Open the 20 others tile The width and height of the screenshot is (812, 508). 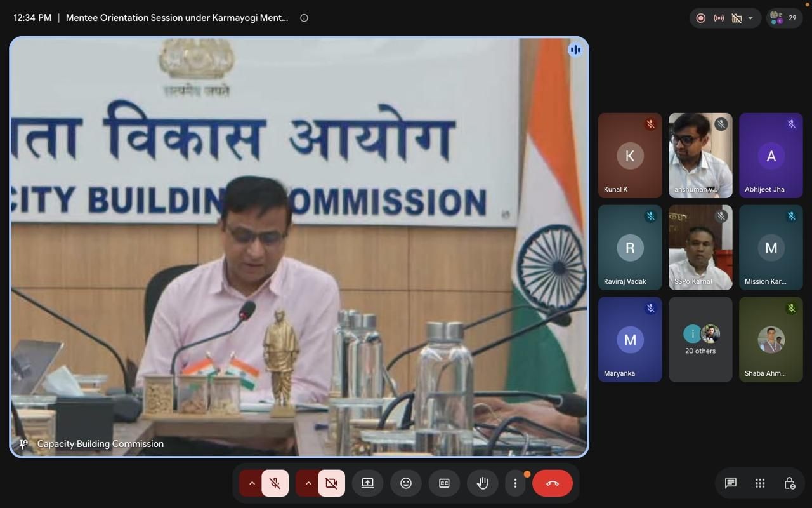coord(700,340)
